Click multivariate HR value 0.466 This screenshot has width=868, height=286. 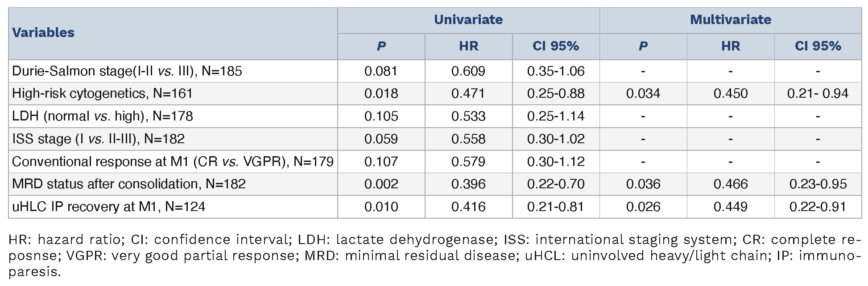(730, 184)
